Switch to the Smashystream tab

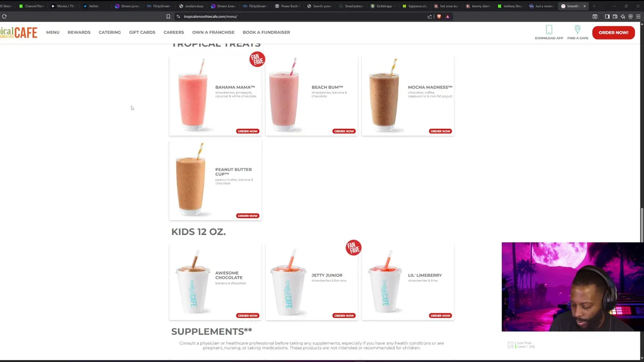point(351,6)
